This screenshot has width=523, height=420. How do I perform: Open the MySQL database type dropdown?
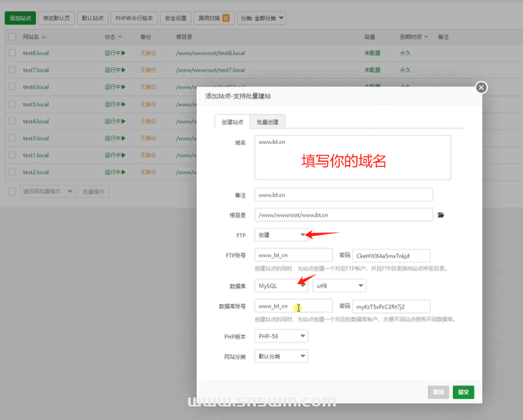click(281, 285)
